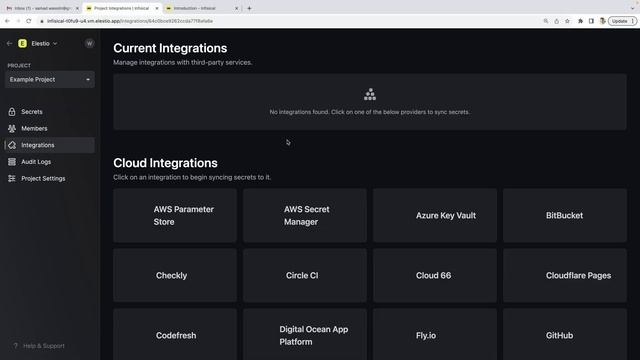Click the Members people icon
Image resolution: width=640 pixels, height=360 pixels.
12,128
